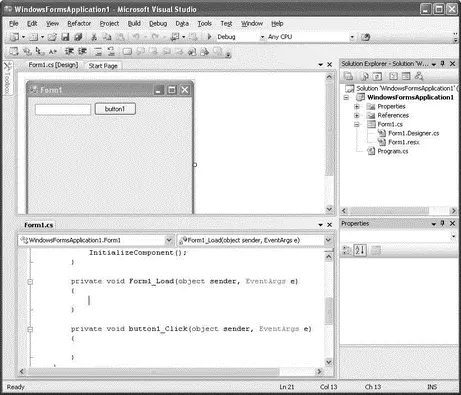Select the Form1.cs [Design] tab
Image resolution: width=461 pixels, height=395 pixels.
pyautogui.click(x=53, y=65)
